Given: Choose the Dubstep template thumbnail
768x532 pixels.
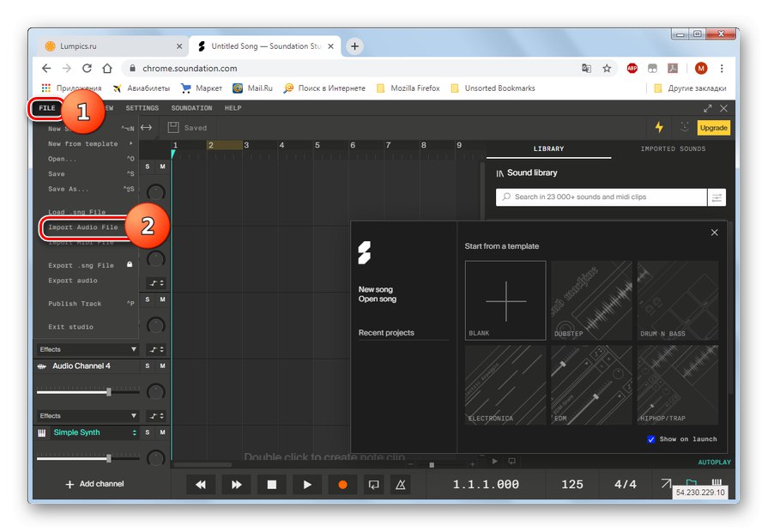Looking at the screenshot, I should click(x=592, y=300).
